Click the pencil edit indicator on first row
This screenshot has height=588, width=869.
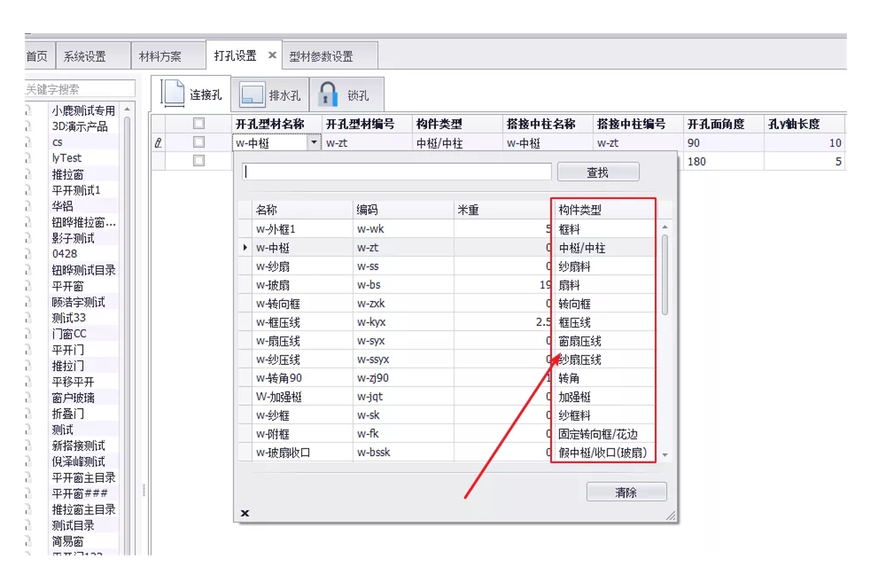click(158, 143)
